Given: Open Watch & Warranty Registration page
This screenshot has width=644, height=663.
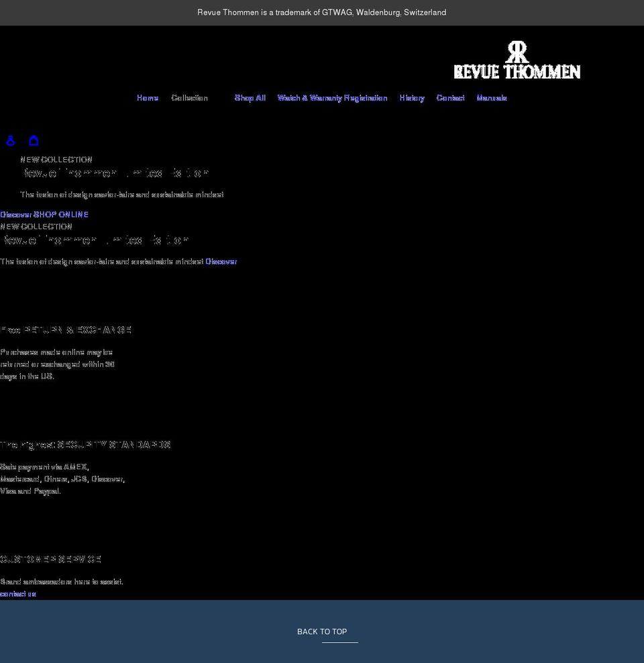Looking at the screenshot, I should click(x=332, y=98).
